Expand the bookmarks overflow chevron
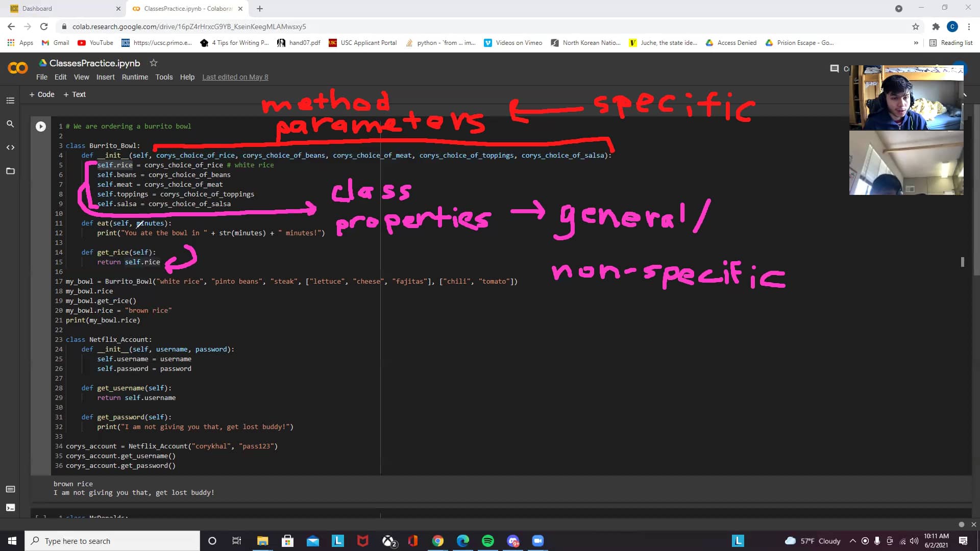The height and width of the screenshot is (551, 980). 917,43
